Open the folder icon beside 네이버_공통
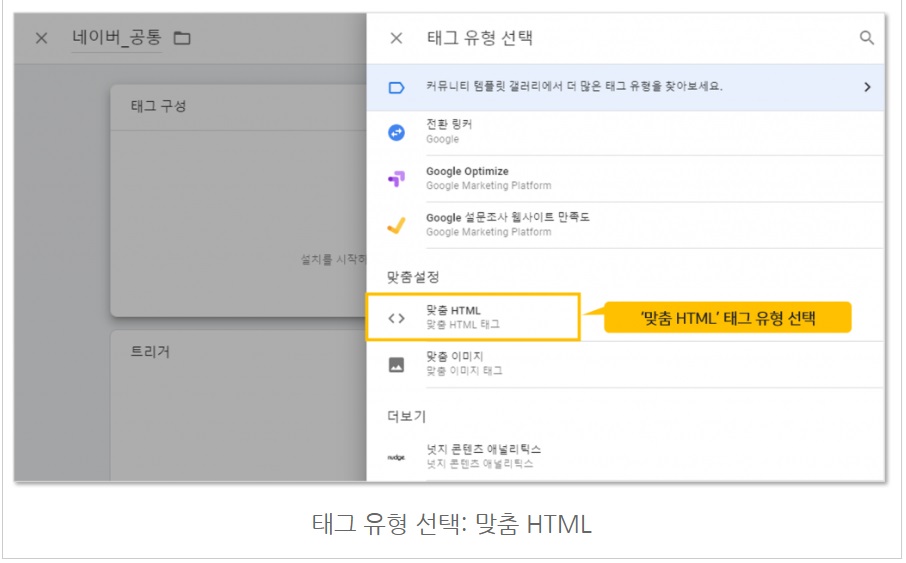The height and width of the screenshot is (563, 906). tap(182, 38)
